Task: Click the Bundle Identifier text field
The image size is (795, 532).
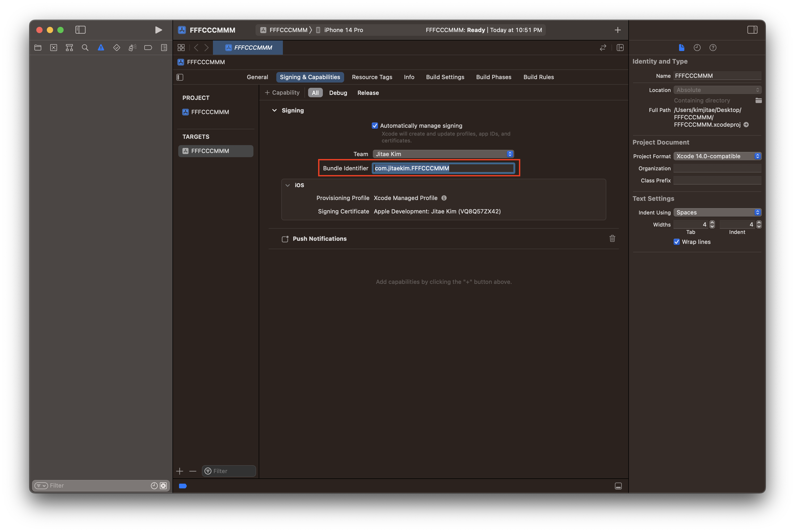Action: point(443,168)
